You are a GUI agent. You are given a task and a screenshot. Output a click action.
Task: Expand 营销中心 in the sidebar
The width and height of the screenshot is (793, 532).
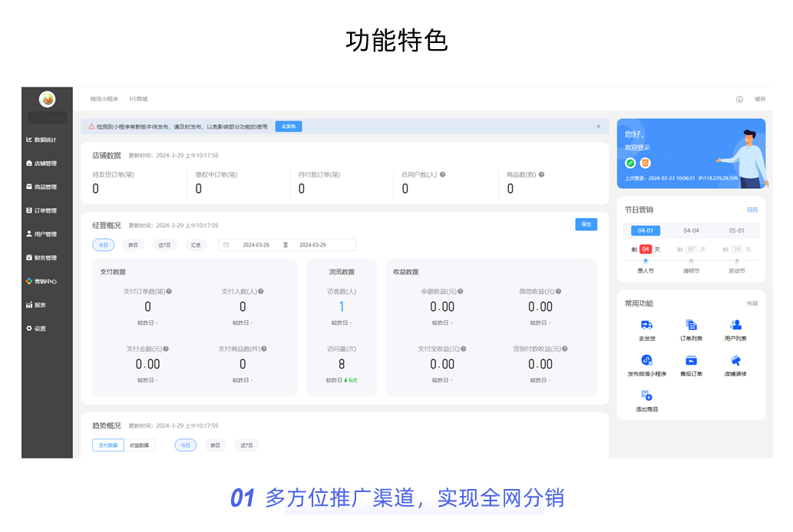click(x=45, y=282)
